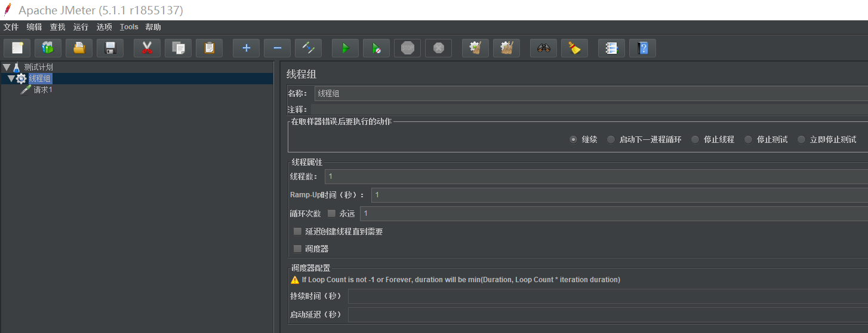Image resolution: width=868 pixels, height=333 pixels.
Task: Collapse all nodes with minus icon
Action: [x=277, y=48]
